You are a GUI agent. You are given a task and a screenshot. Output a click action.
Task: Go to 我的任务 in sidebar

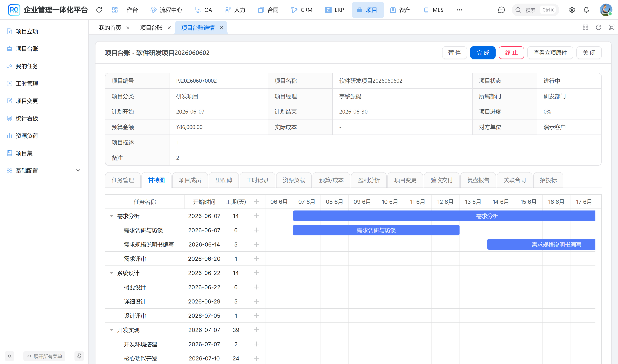(44, 66)
